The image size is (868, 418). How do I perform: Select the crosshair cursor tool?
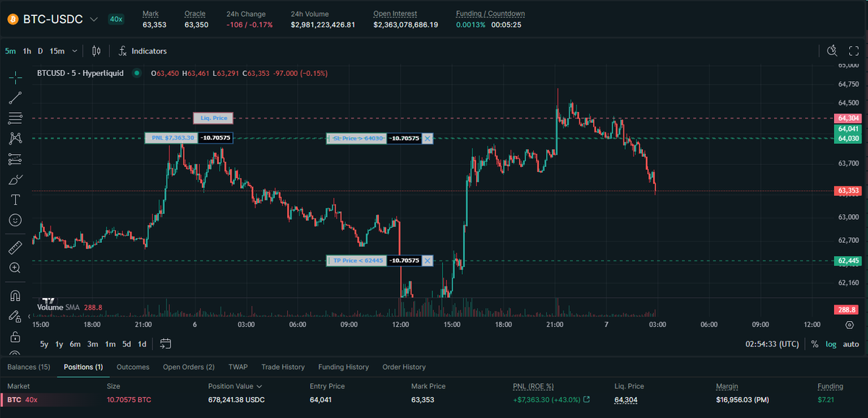(x=15, y=77)
